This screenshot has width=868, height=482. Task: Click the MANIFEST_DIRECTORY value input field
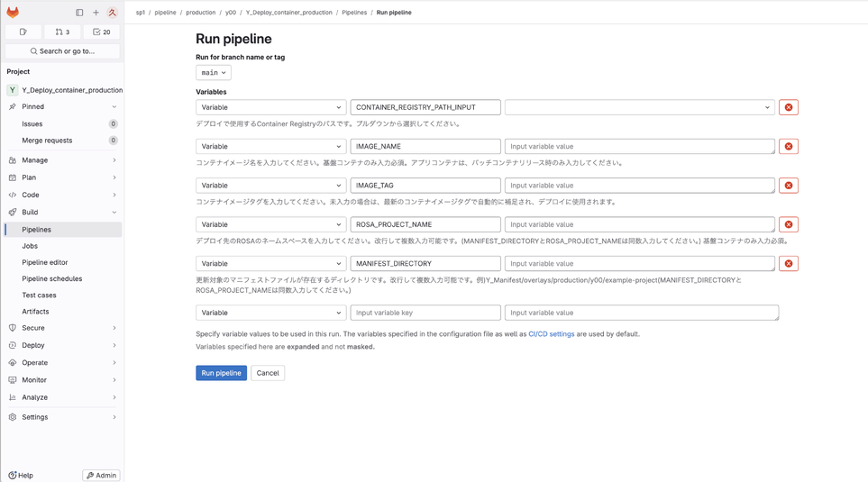639,263
